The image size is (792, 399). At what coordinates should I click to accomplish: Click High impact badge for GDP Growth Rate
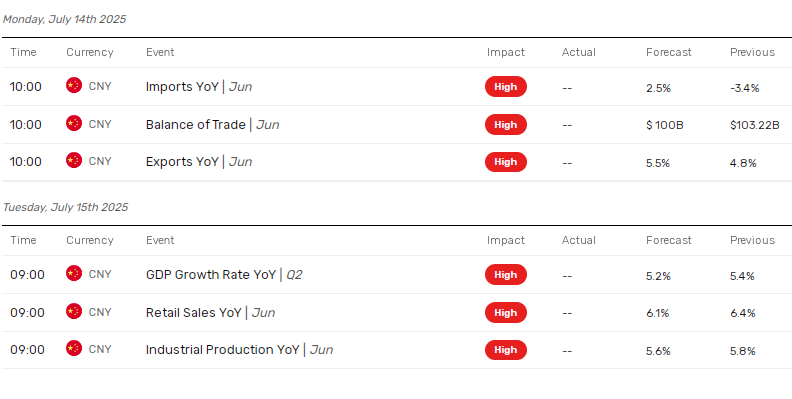pyautogui.click(x=506, y=275)
